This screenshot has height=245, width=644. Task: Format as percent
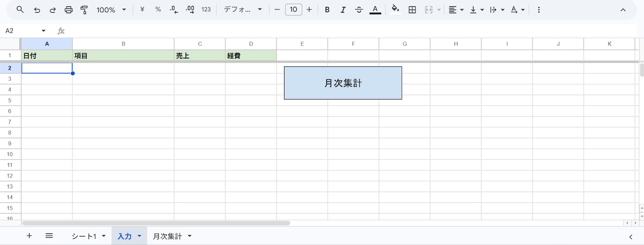click(x=158, y=9)
